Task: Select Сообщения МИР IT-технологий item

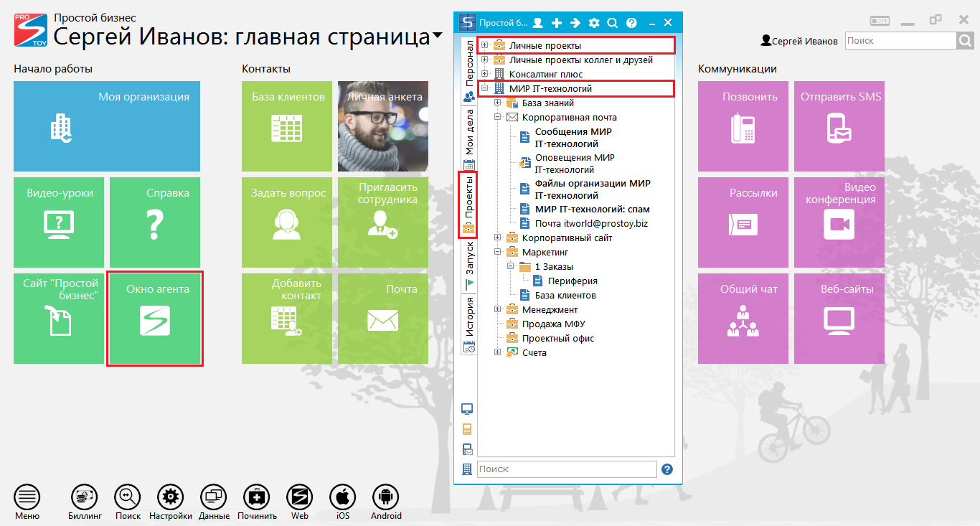Action: 573,138
